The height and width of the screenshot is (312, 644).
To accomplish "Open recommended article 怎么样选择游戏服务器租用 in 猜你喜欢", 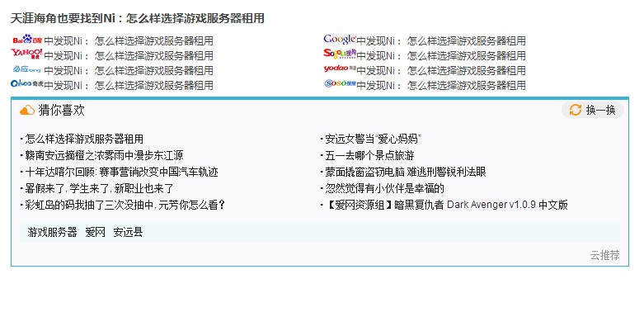I will point(84,139).
